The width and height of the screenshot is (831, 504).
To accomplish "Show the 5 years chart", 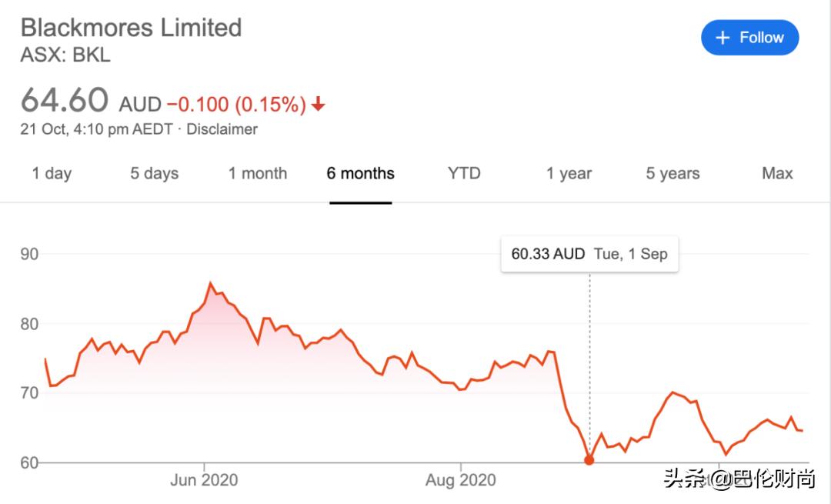I will [x=672, y=173].
